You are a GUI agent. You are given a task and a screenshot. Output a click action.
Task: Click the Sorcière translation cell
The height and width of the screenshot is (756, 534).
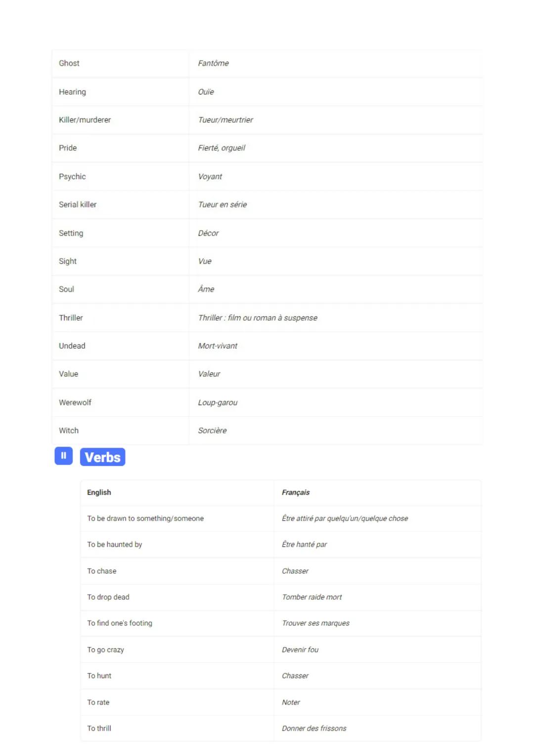[213, 430]
